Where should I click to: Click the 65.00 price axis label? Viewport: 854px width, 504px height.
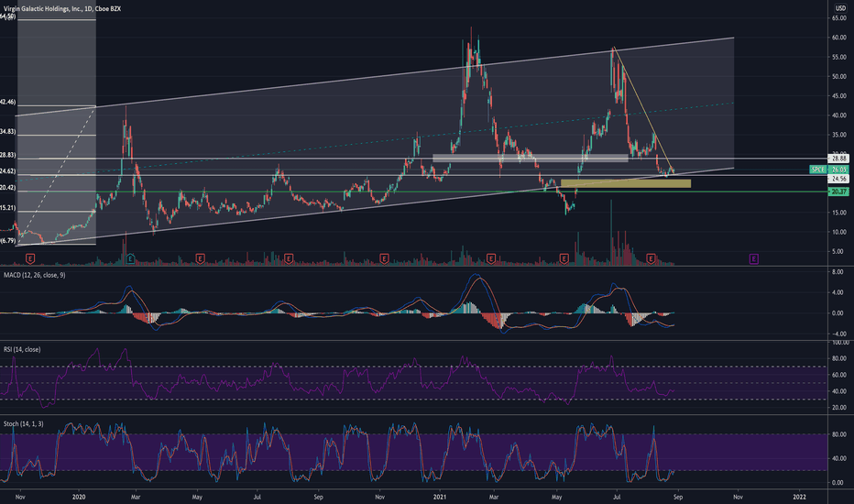838,18
